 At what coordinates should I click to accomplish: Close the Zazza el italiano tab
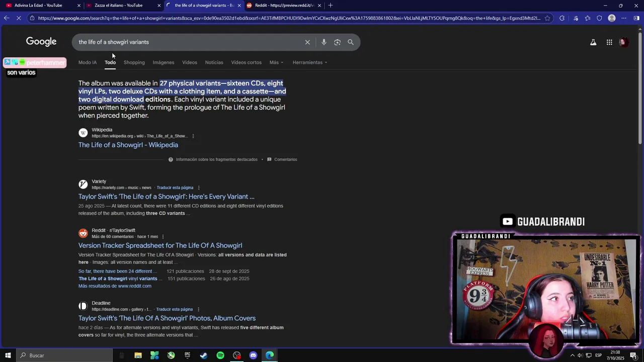tap(159, 6)
